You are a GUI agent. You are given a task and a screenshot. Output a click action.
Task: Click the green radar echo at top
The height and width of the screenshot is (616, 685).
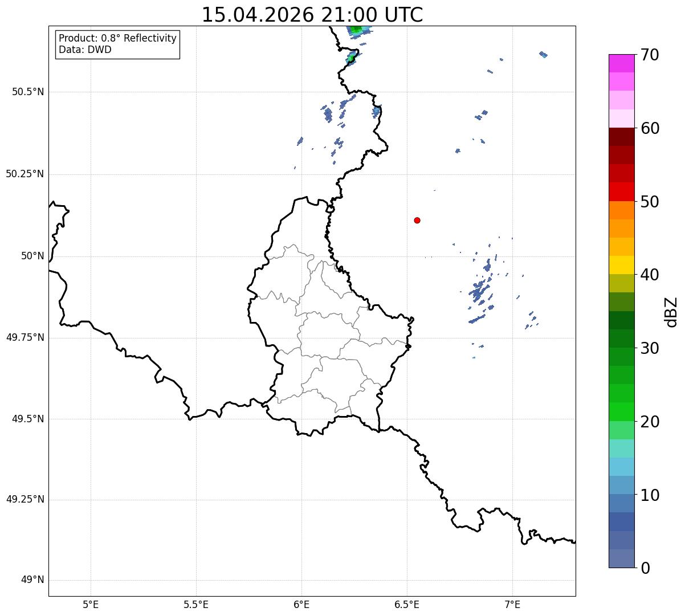pyautogui.click(x=356, y=29)
